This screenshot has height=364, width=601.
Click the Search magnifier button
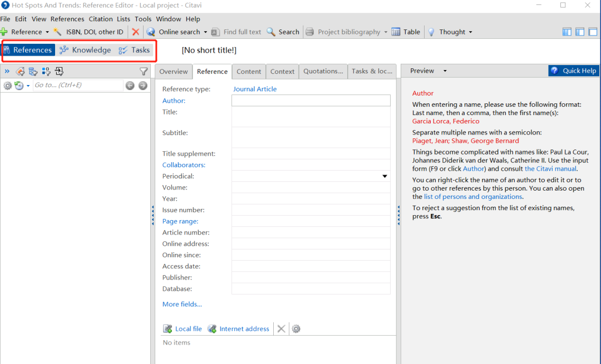pyautogui.click(x=283, y=32)
